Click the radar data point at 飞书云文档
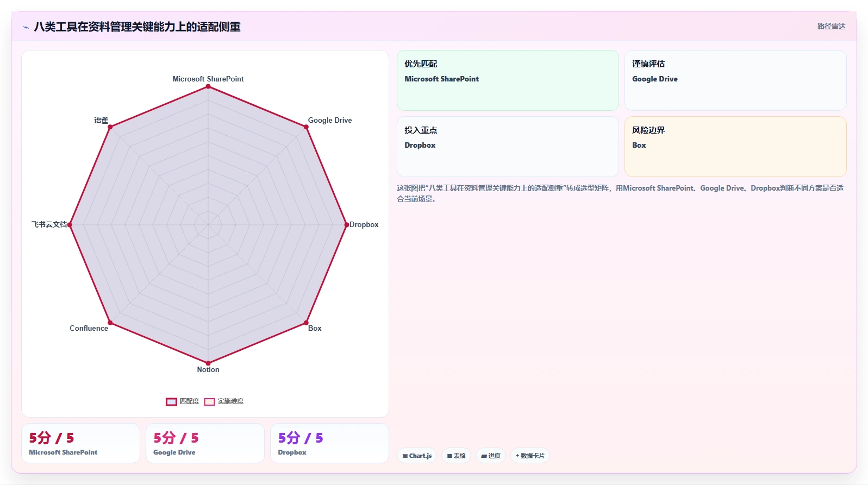Viewport: 868px width, 485px height. tap(70, 225)
